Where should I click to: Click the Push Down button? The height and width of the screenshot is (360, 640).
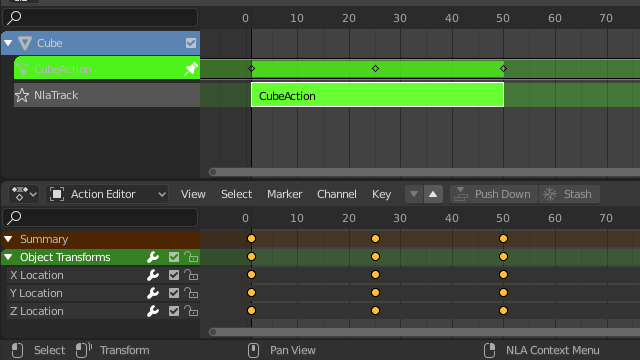[x=494, y=194]
